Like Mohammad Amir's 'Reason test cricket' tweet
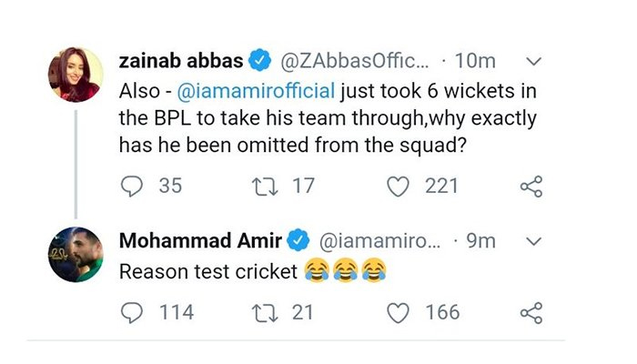The height and width of the screenshot is (364, 637). pyautogui.click(x=396, y=312)
